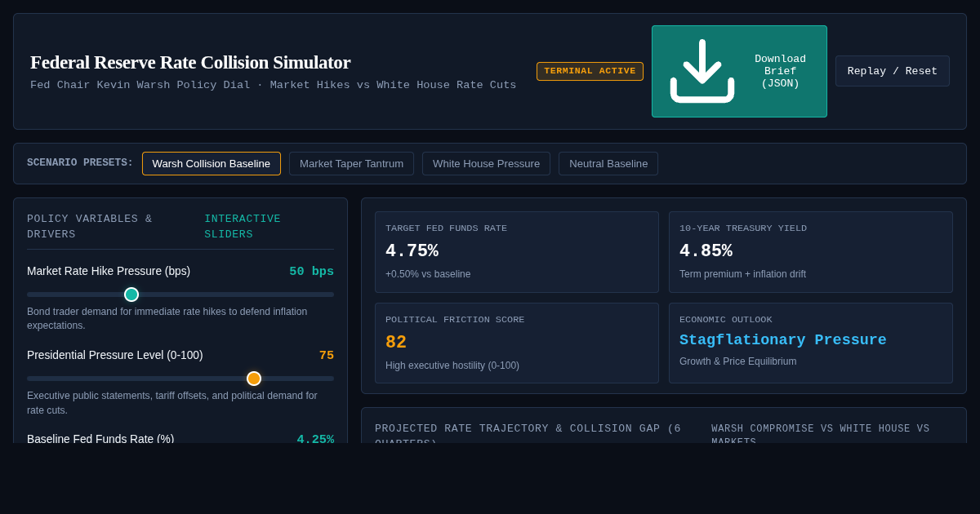Click the Baseline Fed Funds Rate (%) label

coord(100,438)
